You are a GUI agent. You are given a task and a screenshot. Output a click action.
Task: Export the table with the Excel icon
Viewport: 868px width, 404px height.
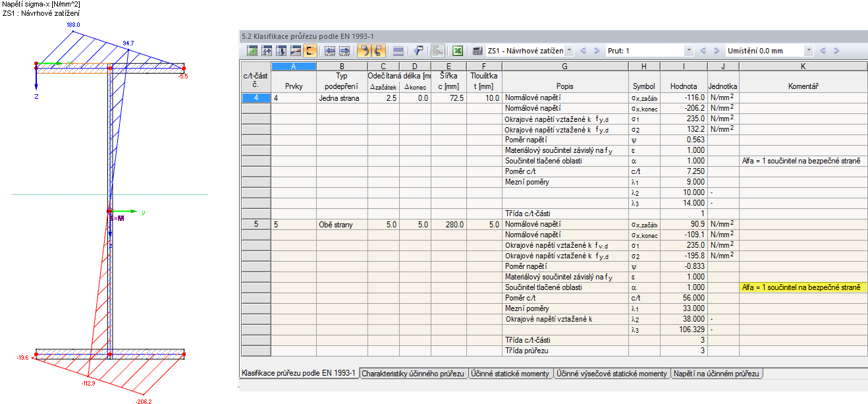click(x=458, y=51)
